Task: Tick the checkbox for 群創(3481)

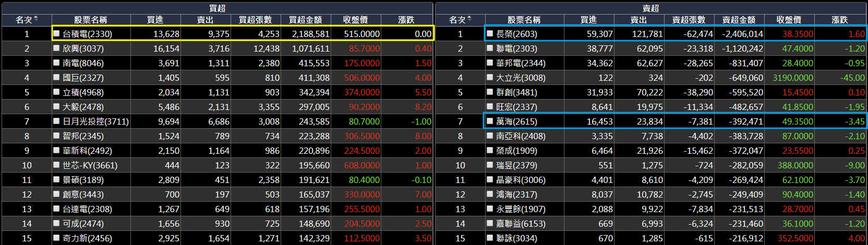Action: pyautogui.click(x=490, y=92)
